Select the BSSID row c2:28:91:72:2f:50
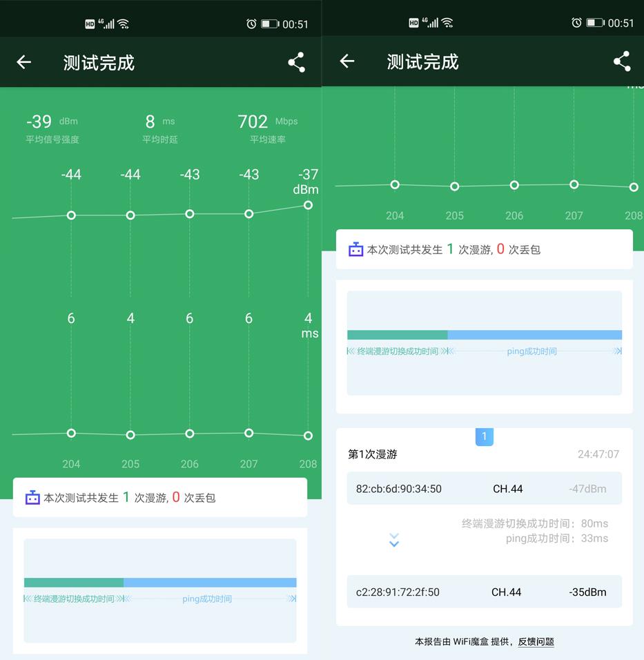Viewport: 644px width, 660px height. (x=485, y=592)
